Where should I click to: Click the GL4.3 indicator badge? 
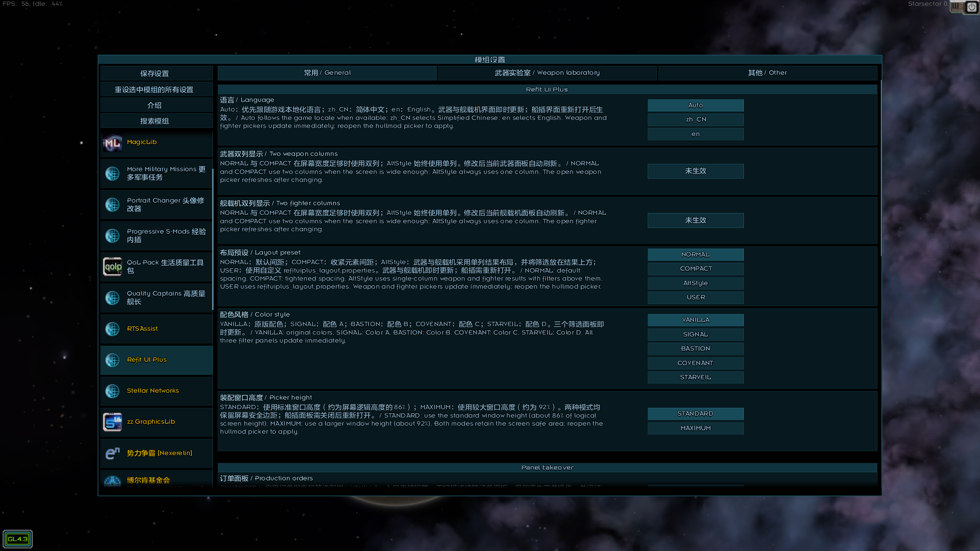coord(18,539)
